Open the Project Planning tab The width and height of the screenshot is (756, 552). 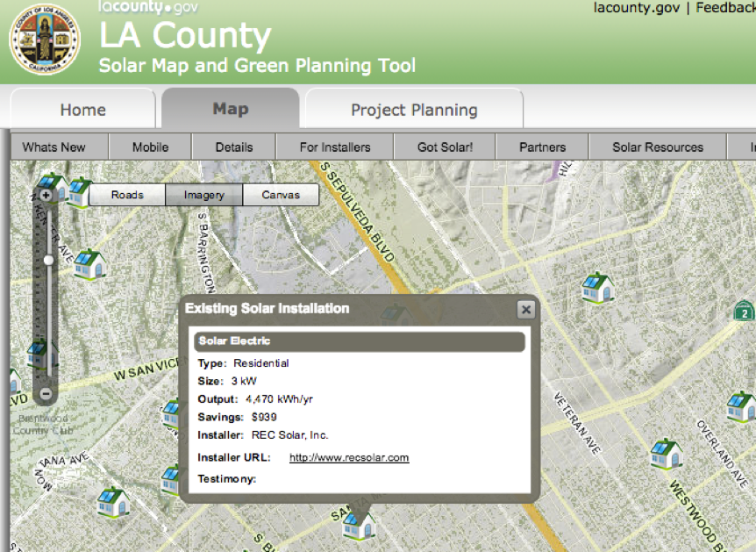(x=414, y=110)
